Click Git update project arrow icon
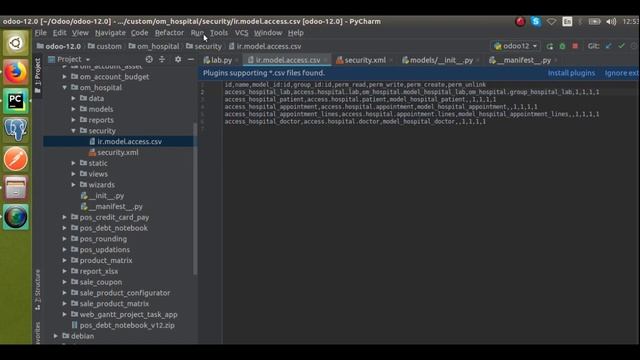This screenshot has height=360, width=640. click(x=609, y=46)
